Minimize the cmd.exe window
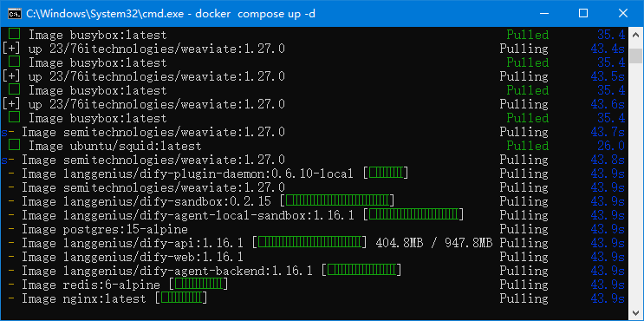The image size is (644, 321). [544, 13]
